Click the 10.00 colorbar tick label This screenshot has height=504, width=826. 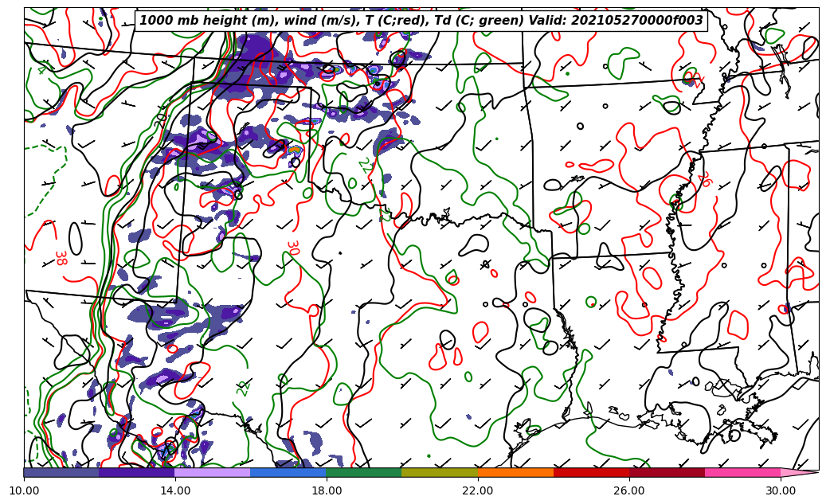point(24,490)
